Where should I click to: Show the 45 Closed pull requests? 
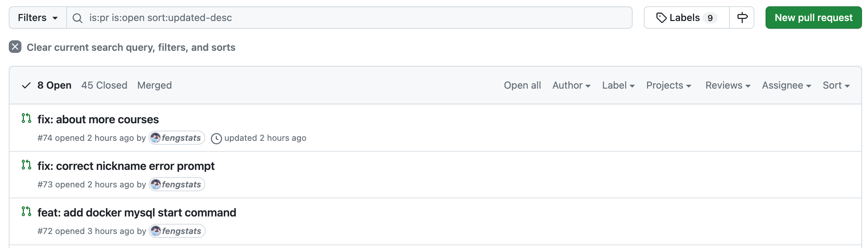click(104, 85)
